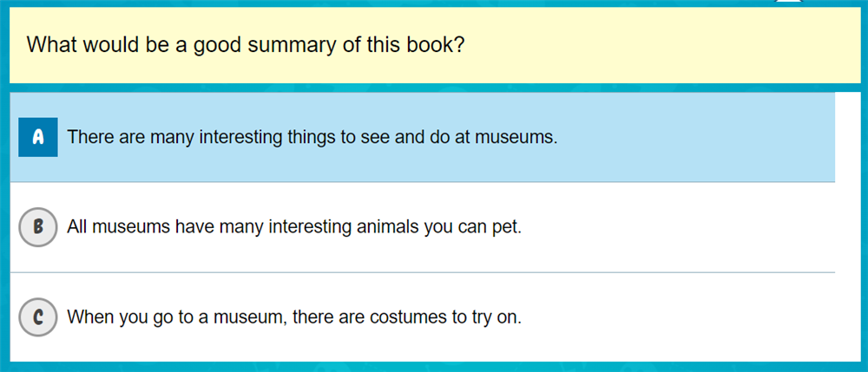
Task: Click empty space in the answer C row
Action: pyautogui.click(x=694, y=317)
